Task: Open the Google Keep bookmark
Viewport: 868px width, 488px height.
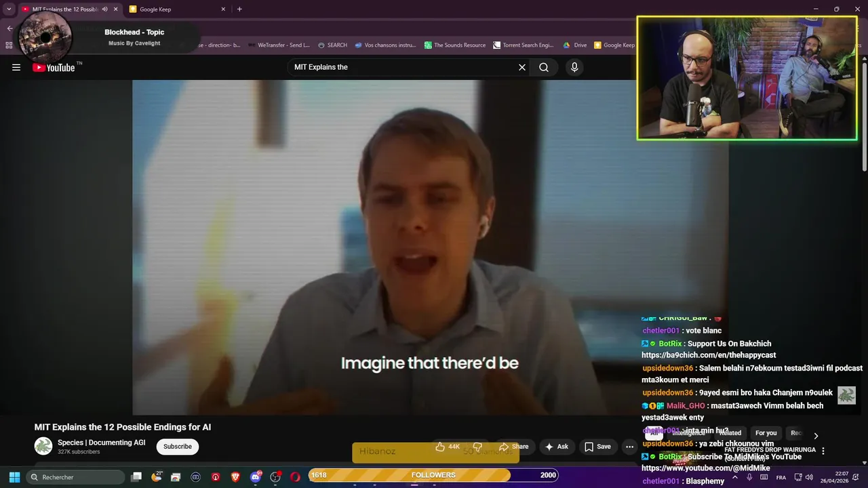Action: pos(614,45)
